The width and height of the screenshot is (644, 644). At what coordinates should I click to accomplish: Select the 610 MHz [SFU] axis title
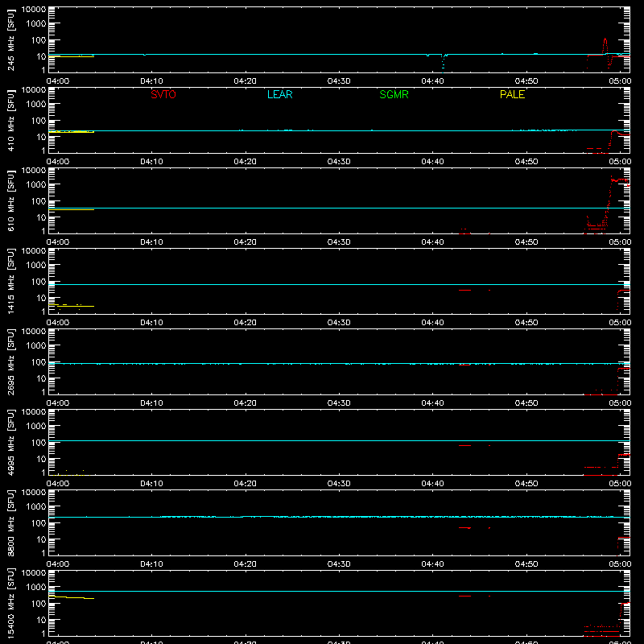click(10, 200)
